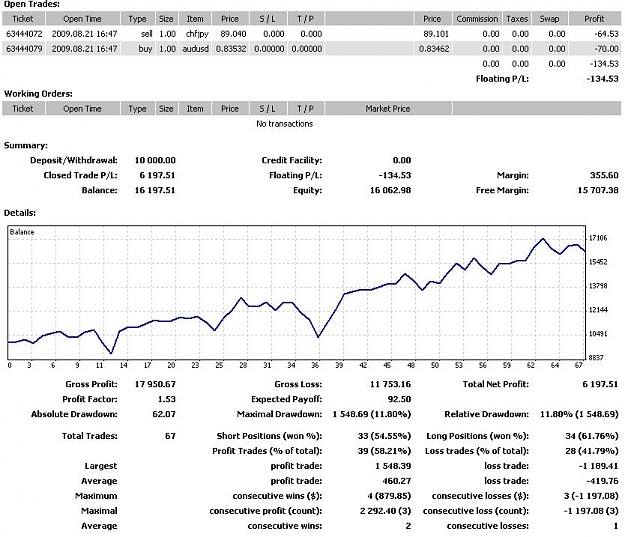The height and width of the screenshot is (537, 625).
Task: Click Total Trades value 67
Action: tap(170, 436)
